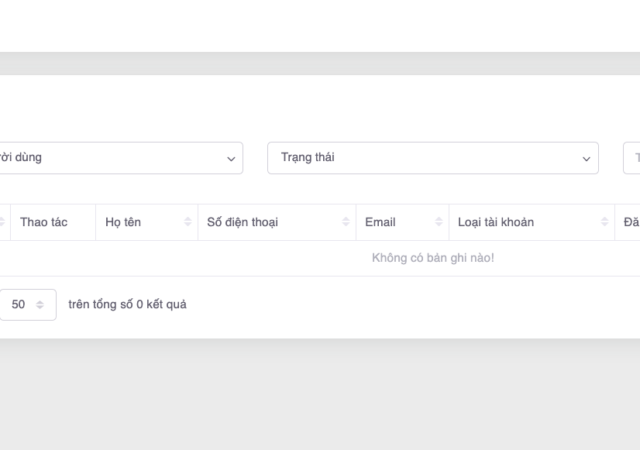This screenshot has width=640, height=450.
Task: Click the cut-off column header after Loại tài khoản
Action: tap(631, 222)
